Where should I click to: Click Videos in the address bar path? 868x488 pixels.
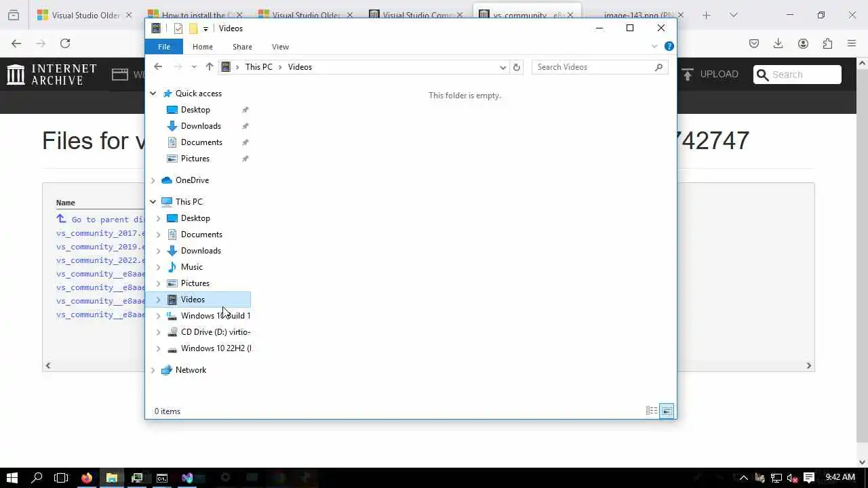[x=300, y=67]
